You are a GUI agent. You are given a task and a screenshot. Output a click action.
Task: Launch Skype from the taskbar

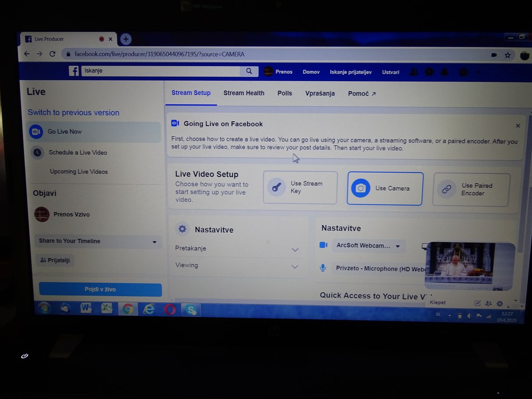[192, 309]
